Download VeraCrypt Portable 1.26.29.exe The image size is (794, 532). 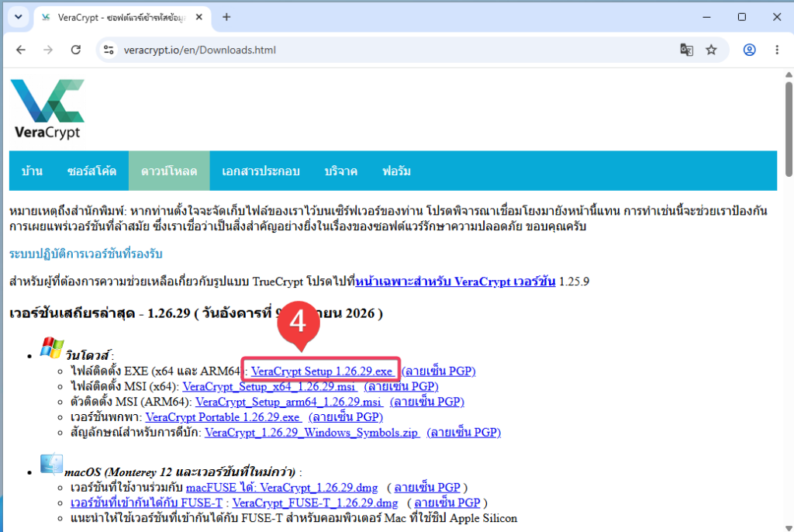pyautogui.click(x=223, y=417)
